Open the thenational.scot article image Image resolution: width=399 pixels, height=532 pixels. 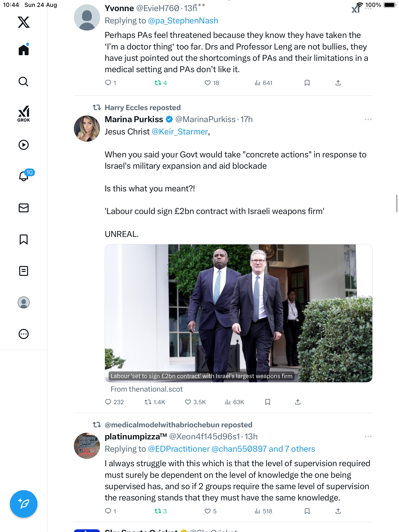tap(238, 313)
